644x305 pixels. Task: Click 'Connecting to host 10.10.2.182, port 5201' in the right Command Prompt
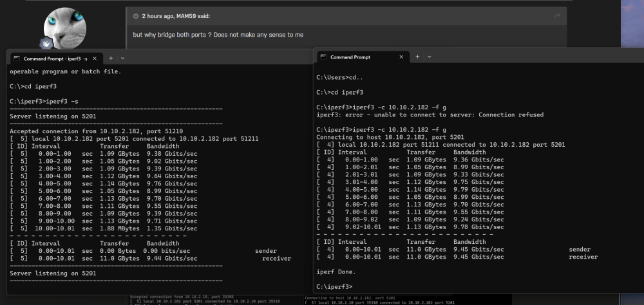[x=390, y=137]
